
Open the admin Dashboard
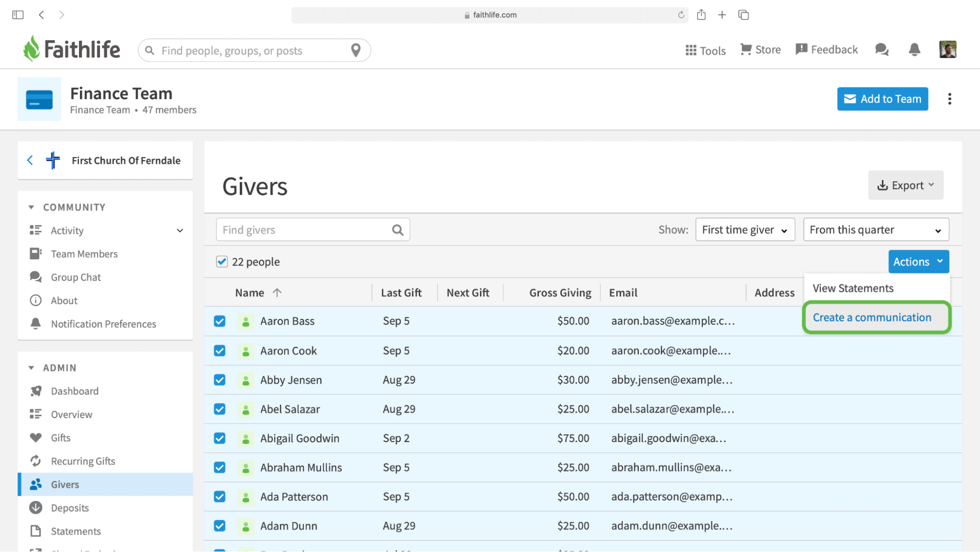(75, 391)
